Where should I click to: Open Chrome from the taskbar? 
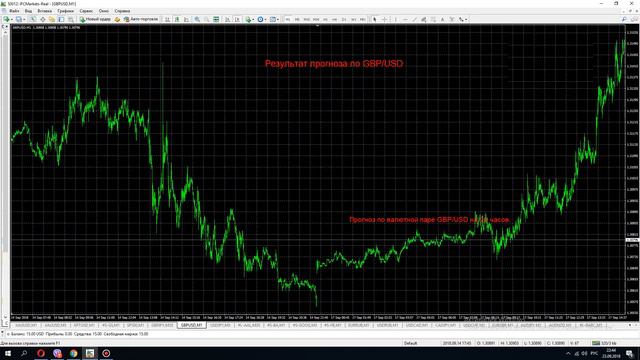click(x=73, y=353)
